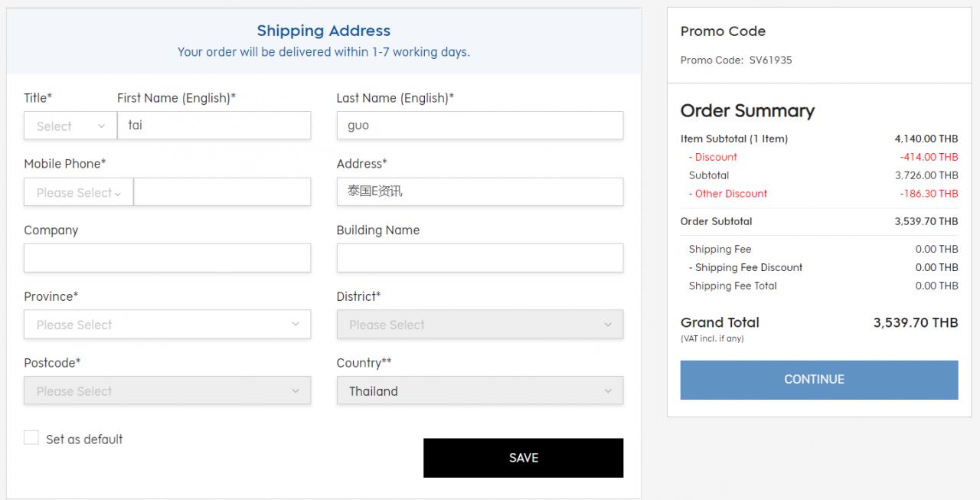
Task: Click the SAVE button
Action: [523, 457]
